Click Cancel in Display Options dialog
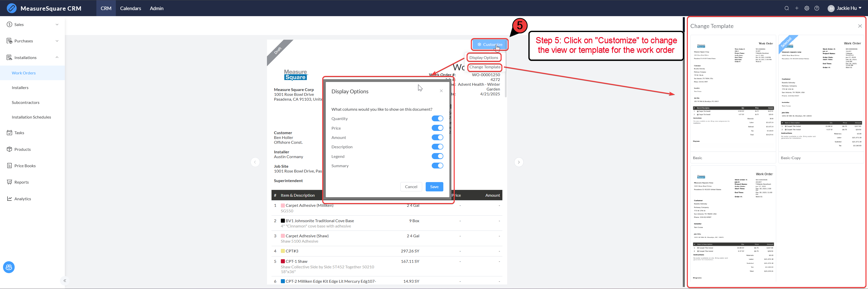Screen dimensions: 868x289 [411, 187]
